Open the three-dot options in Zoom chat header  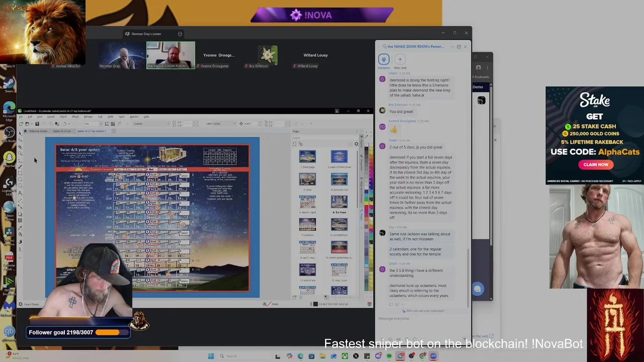click(452, 47)
